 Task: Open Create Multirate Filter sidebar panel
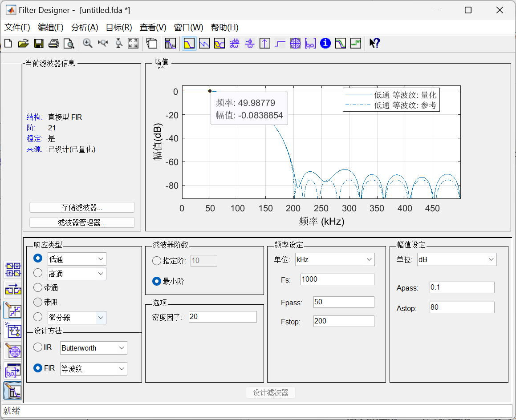coord(13,270)
